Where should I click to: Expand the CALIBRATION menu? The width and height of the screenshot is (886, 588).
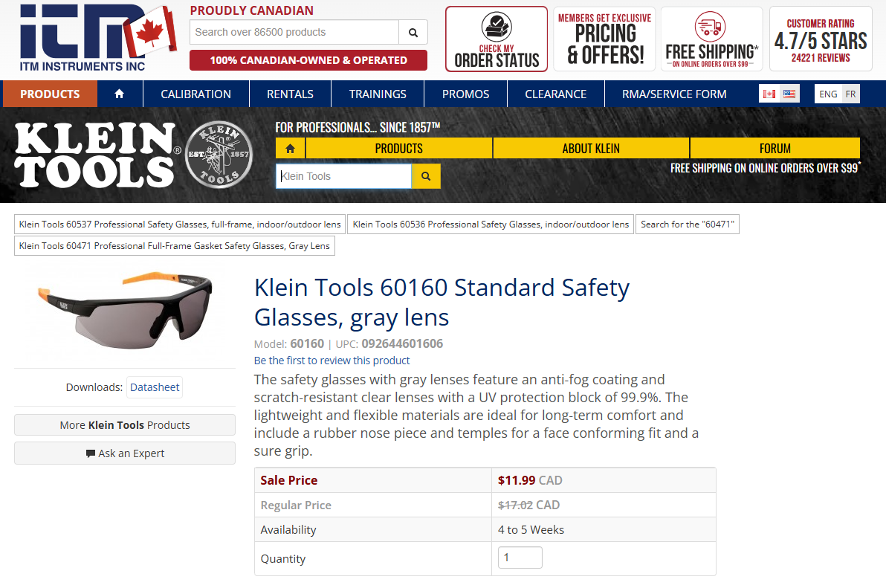coord(195,94)
